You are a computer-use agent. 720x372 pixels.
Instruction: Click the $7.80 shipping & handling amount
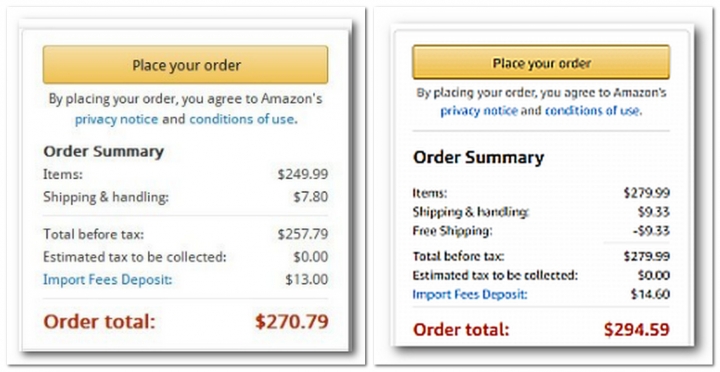click(x=311, y=197)
